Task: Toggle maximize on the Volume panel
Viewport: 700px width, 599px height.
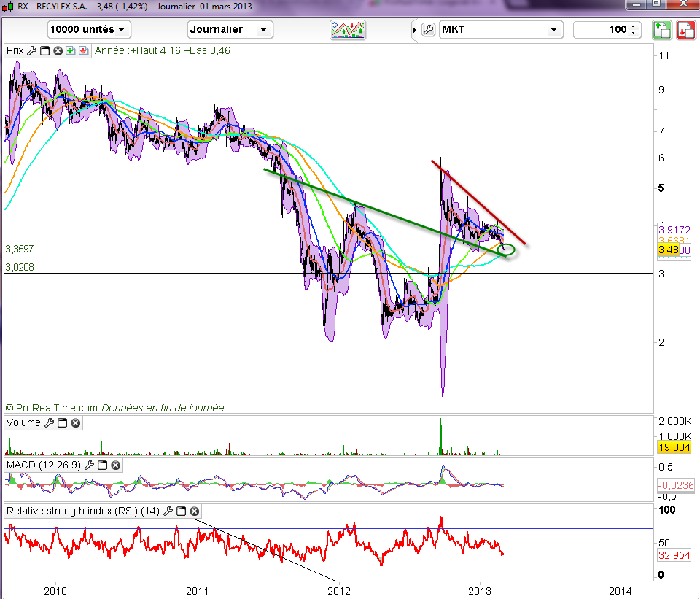Action: click(62, 423)
